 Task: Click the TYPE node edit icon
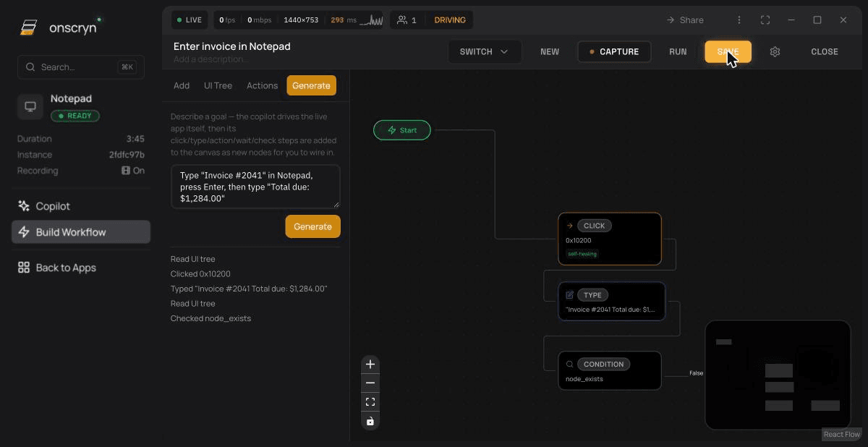(x=570, y=295)
